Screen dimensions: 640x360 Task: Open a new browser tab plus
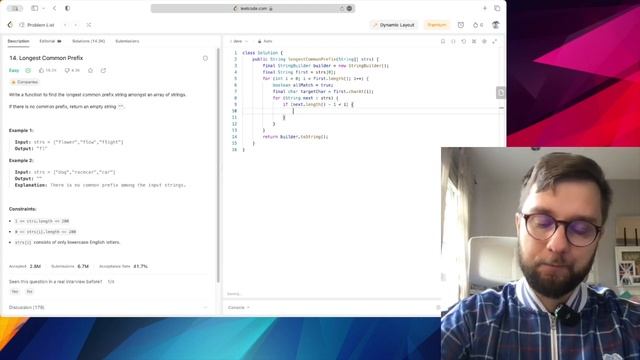484,8
